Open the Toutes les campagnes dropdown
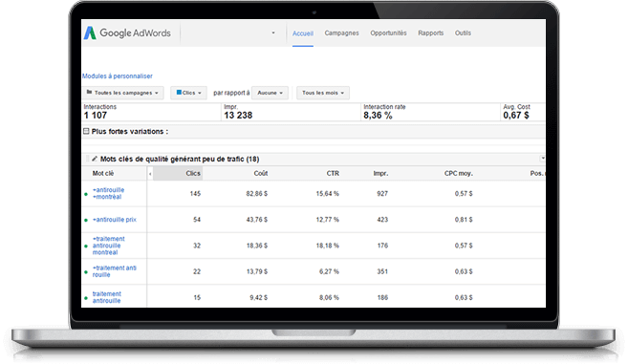Image resolution: width=628 pixels, height=364 pixels. coord(123,93)
